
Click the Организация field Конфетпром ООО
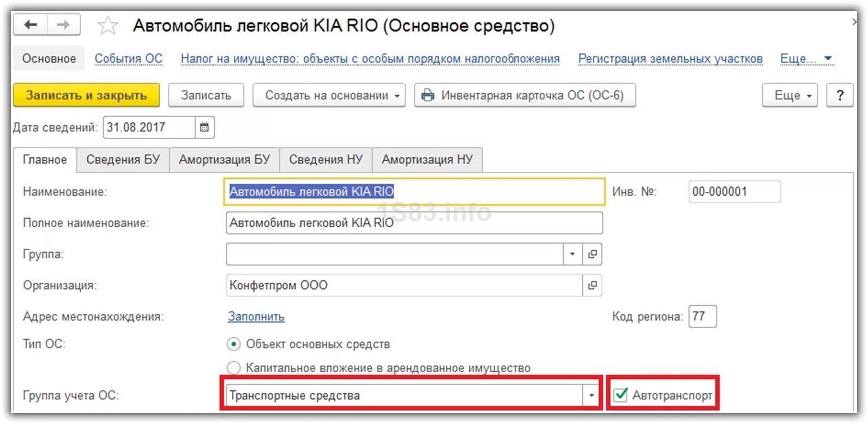point(404,285)
